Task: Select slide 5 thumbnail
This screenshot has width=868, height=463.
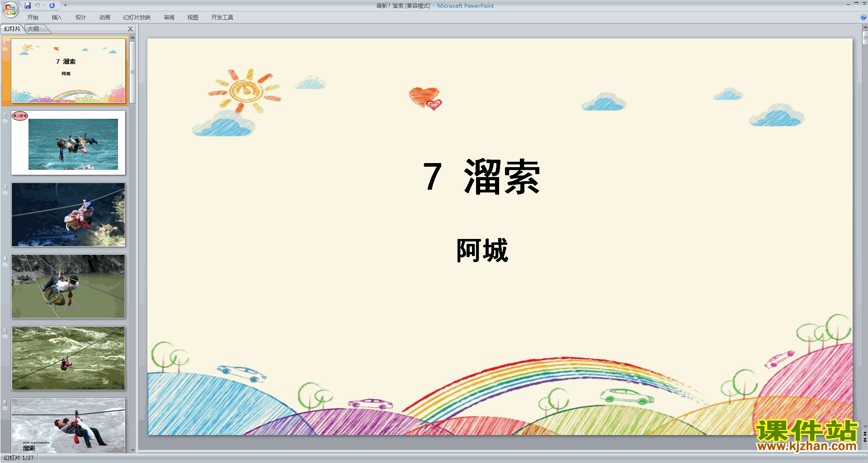Action: (68, 358)
